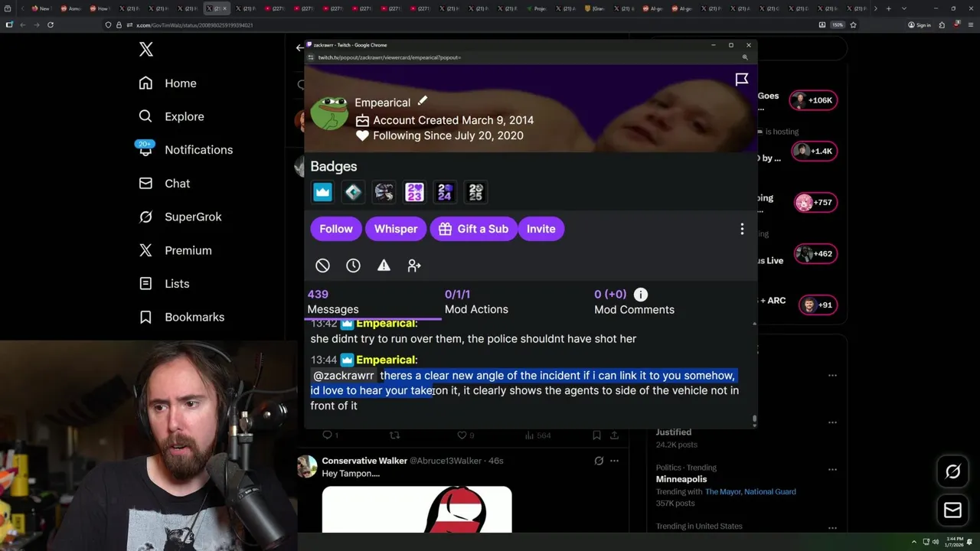This screenshot has height=551, width=980.
Task: Whisper to Empearical
Action: (x=396, y=229)
